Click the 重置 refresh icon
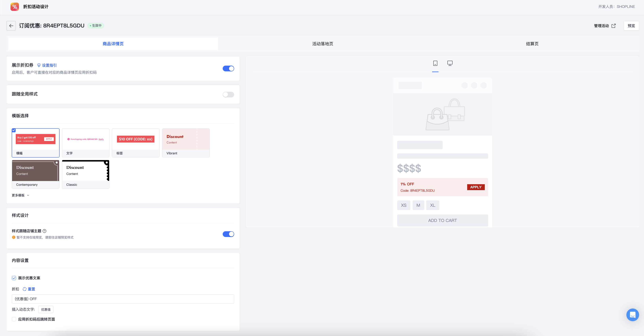The height and width of the screenshot is (336, 644). click(25, 289)
